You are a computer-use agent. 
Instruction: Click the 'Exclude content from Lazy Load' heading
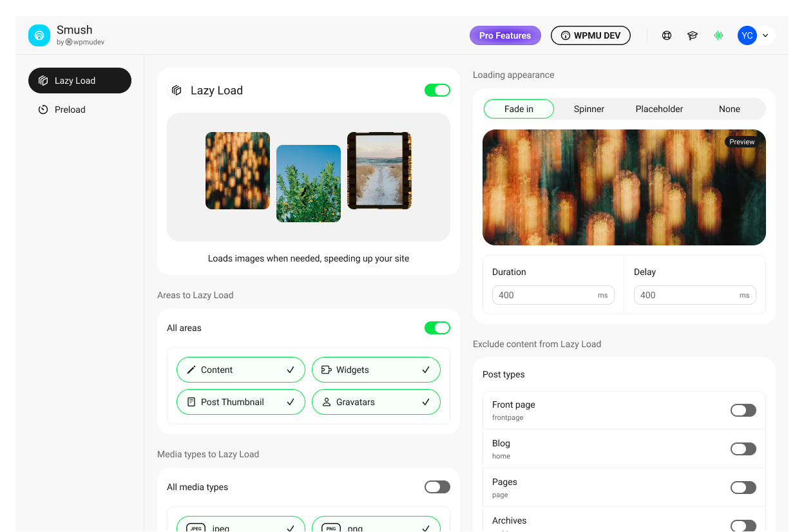(537, 344)
